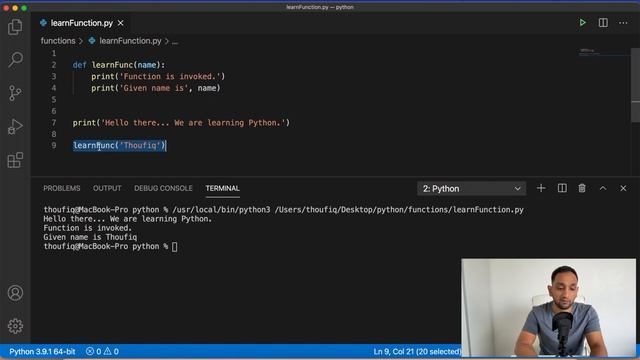The height and width of the screenshot is (360, 640).
Task: Split the editor to the right
Action: click(x=603, y=23)
